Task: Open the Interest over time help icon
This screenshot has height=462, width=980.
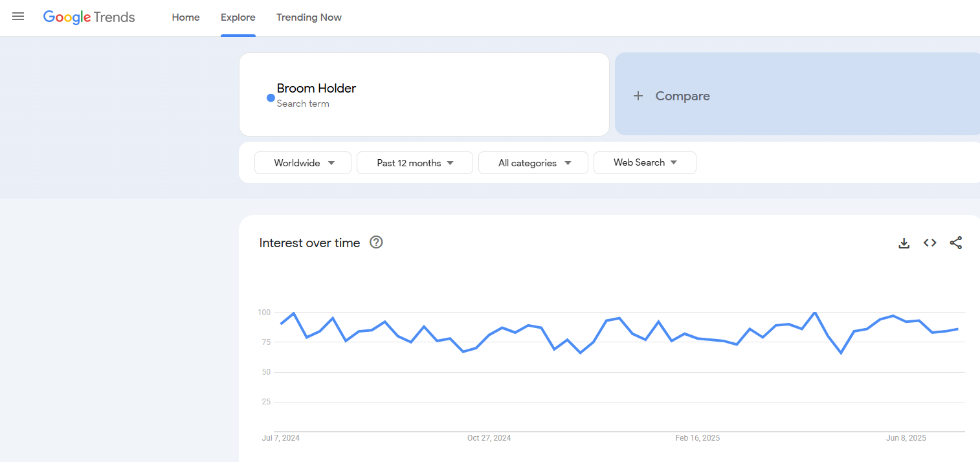Action: click(x=376, y=243)
